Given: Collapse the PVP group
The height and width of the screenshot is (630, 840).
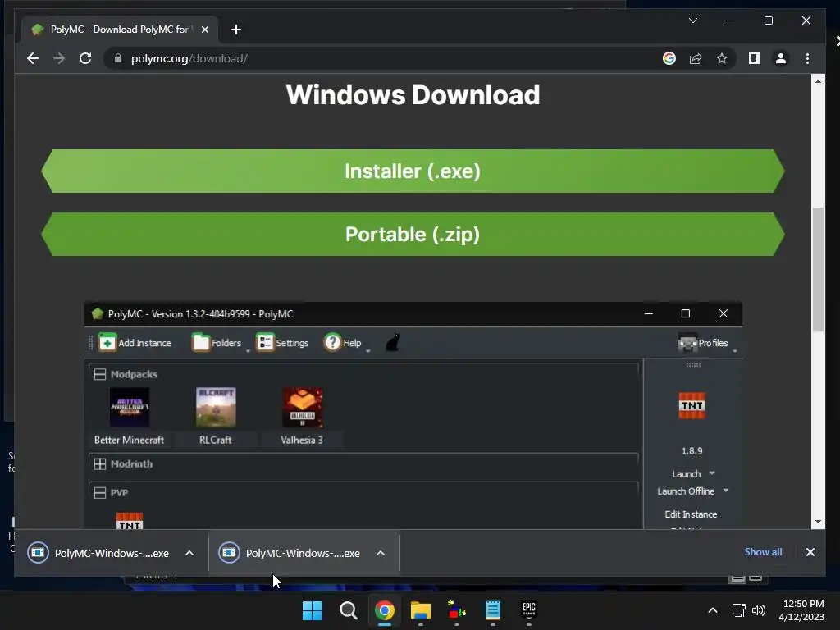Looking at the screenshot, I should click(99, 492).
